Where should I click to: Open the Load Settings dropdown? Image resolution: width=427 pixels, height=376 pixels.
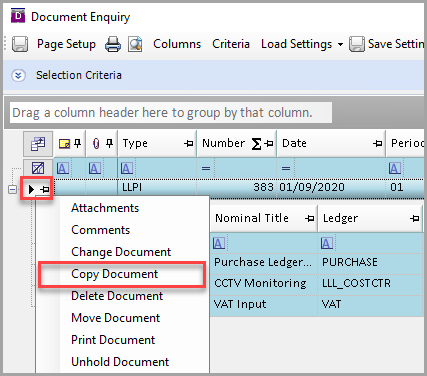tap(302, 44)
